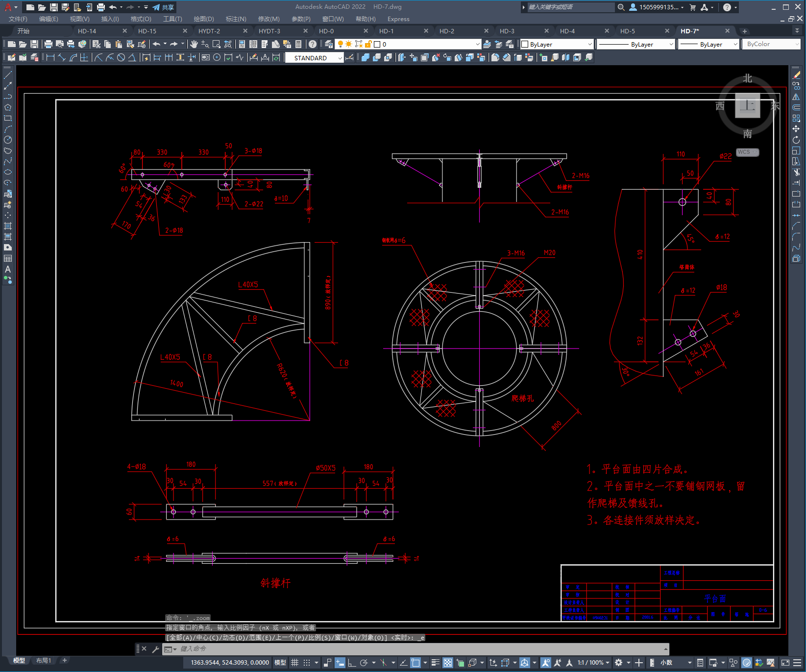Open the 文件(F) menu

coord(18,19)
